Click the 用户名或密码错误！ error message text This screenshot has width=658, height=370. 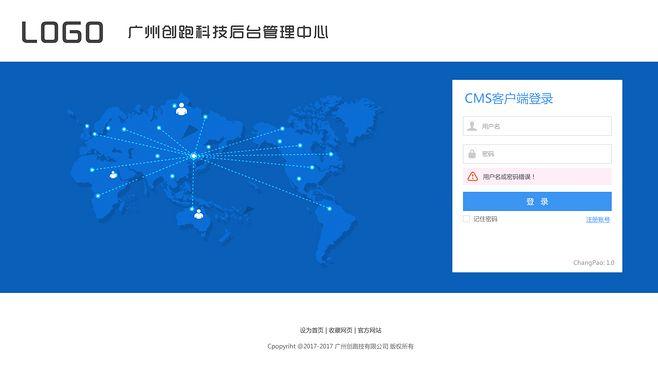pyautogui.click(x=509, y=177)
